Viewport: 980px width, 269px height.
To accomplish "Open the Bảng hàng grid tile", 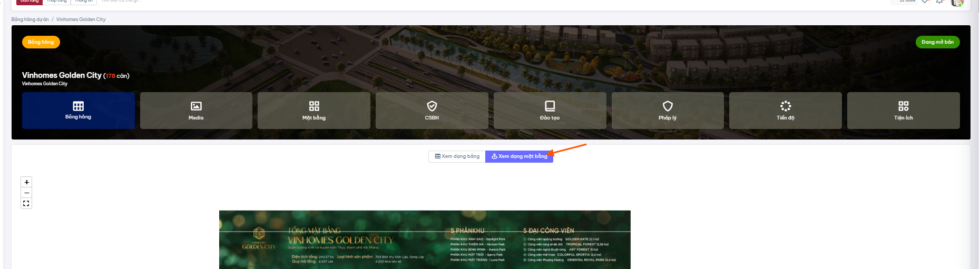I will 78,111.
